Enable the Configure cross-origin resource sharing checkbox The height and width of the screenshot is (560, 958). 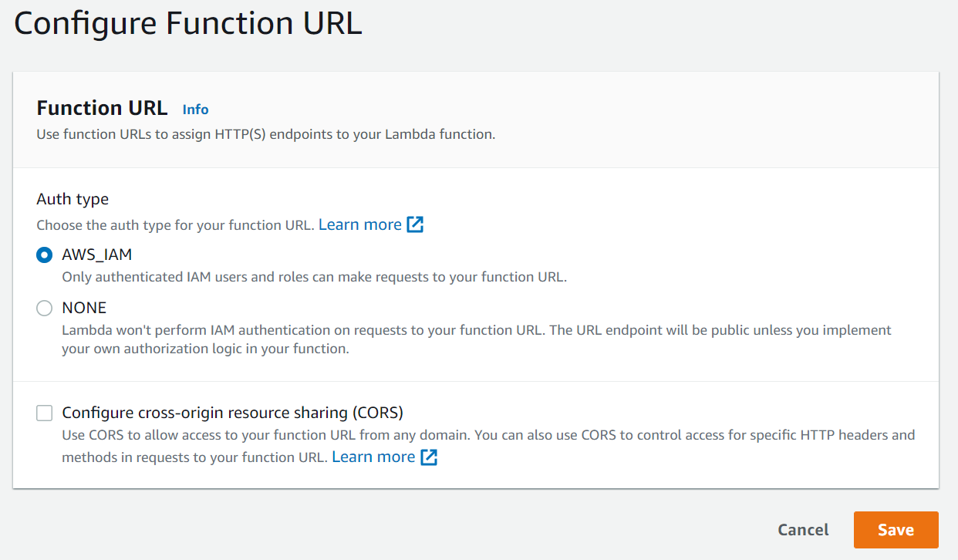click(45, 413)
